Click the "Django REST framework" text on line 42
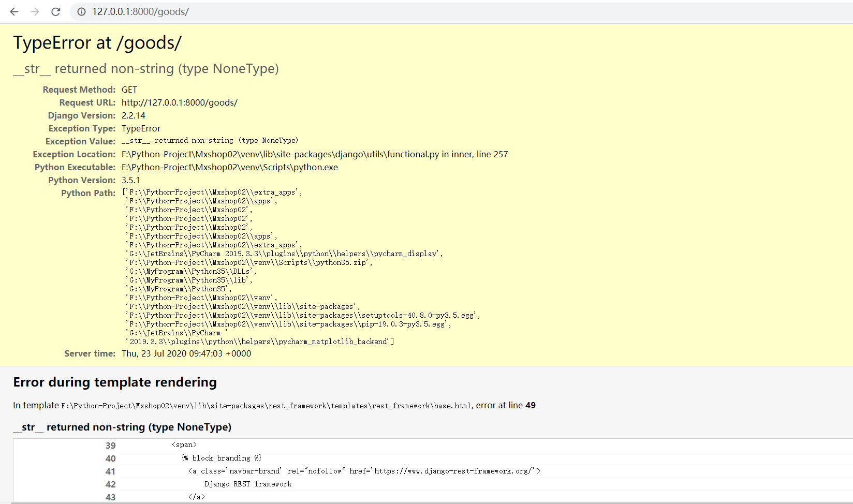Image resolution: width=853 pixels, height=504 pixels. pyautogui.click(x=248, y=484)
